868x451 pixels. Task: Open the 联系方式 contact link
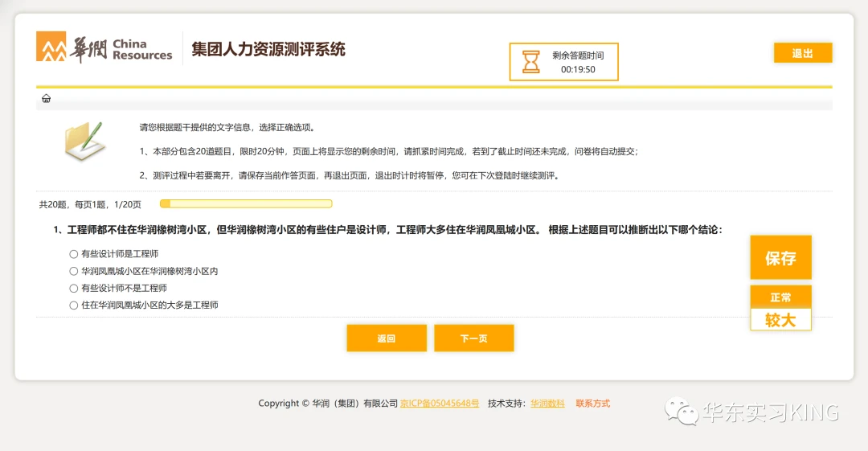(593, 404)
